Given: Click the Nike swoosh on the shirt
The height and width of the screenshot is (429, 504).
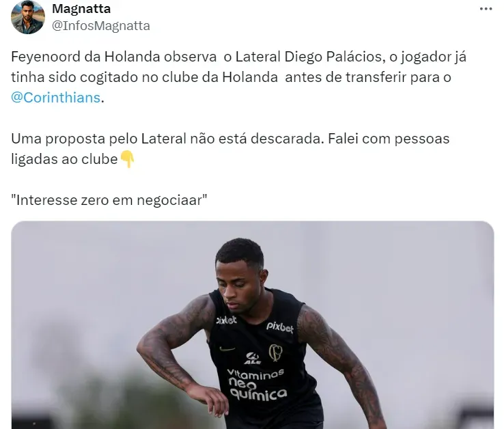Looking at the screenshot, I should (227, 349).
